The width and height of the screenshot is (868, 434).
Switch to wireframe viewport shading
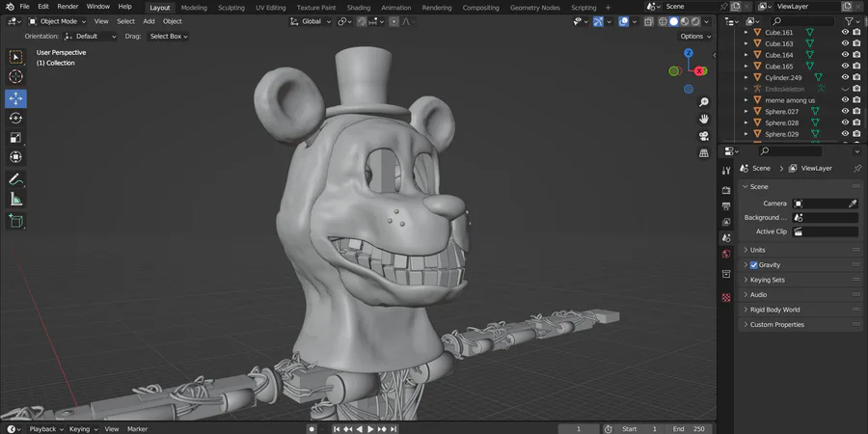pos(663,21)
